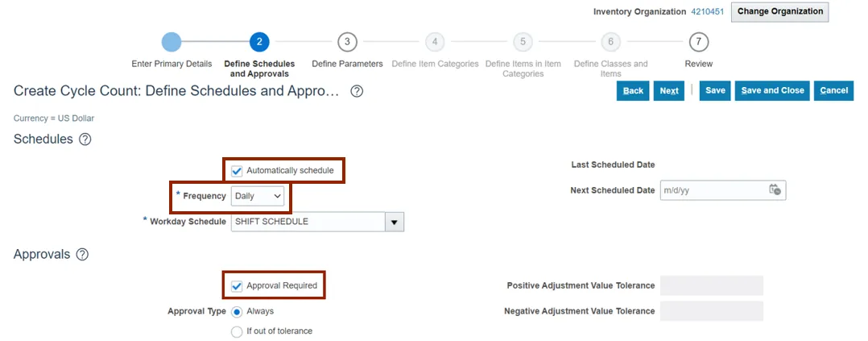Select the If out of tolerance radio button
Image resolution: width=868 pixels, height=341 pixels.
237,331
